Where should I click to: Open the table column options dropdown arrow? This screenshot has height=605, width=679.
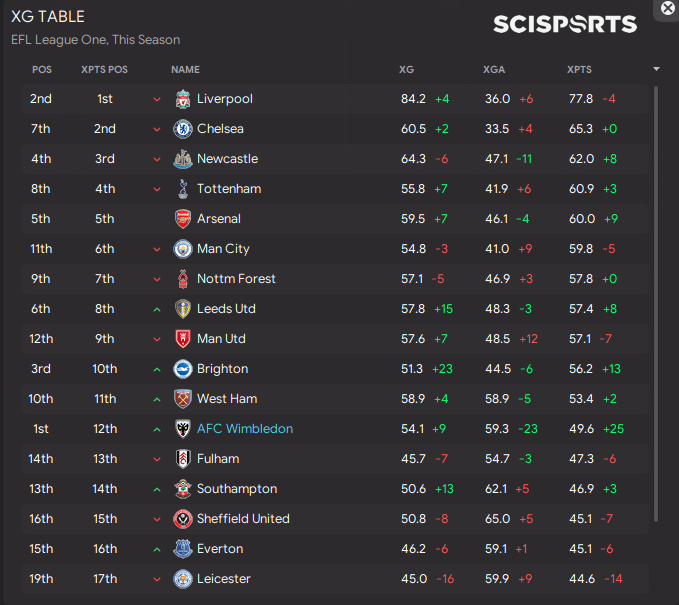(x=656, y=70)
